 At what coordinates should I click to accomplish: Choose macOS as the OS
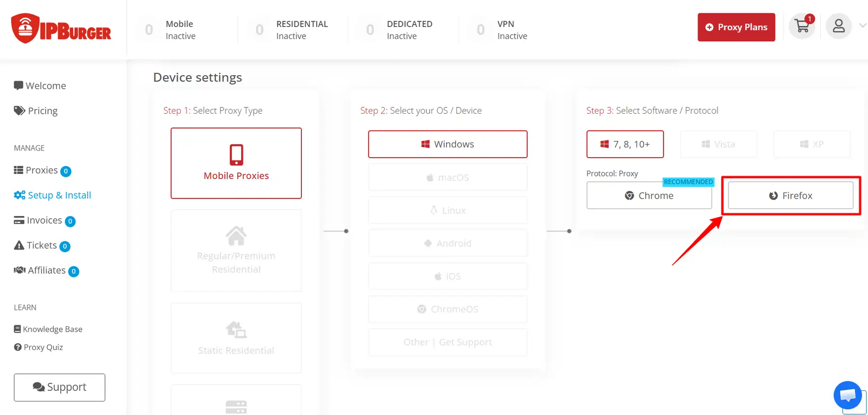click(448, 177)
